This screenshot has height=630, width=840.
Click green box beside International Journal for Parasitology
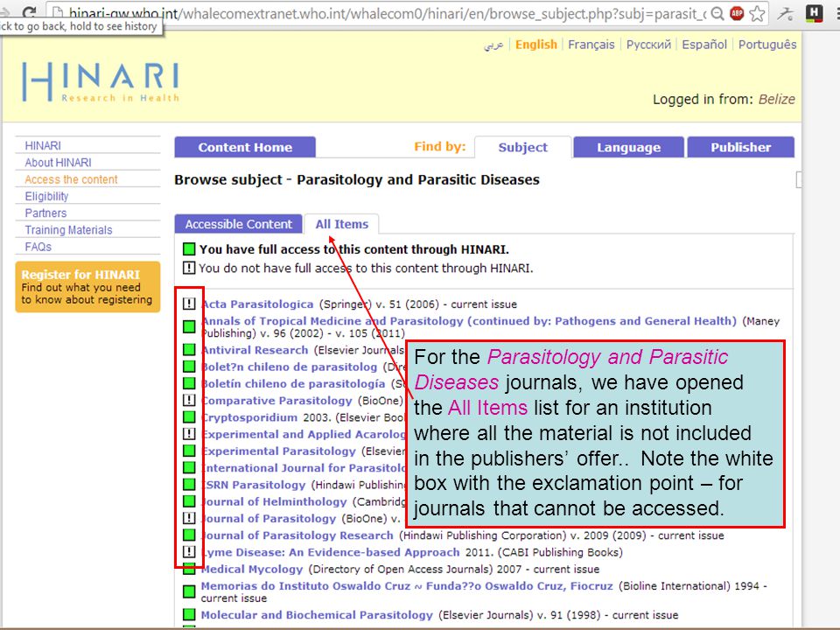click(x=189, y=467)
